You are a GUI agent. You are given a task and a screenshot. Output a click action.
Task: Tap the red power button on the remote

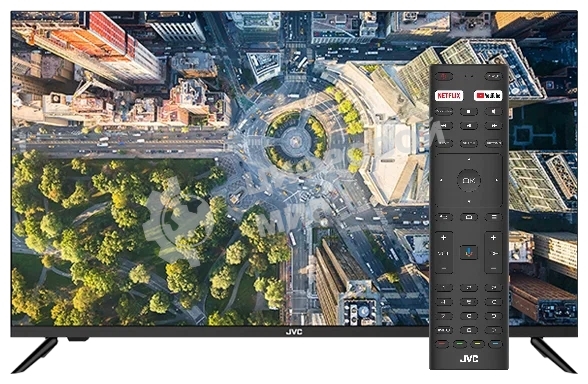[x=444, y=77]
